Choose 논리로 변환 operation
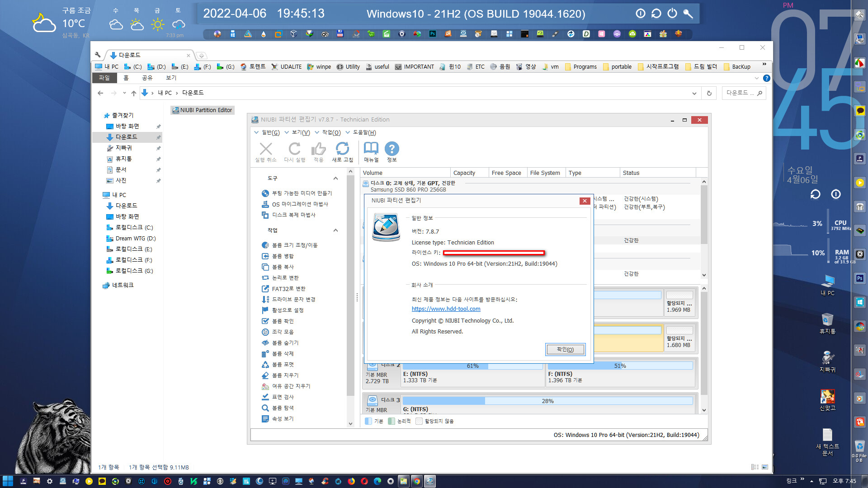Screen dimensions: 868x488 coord(280,278)
